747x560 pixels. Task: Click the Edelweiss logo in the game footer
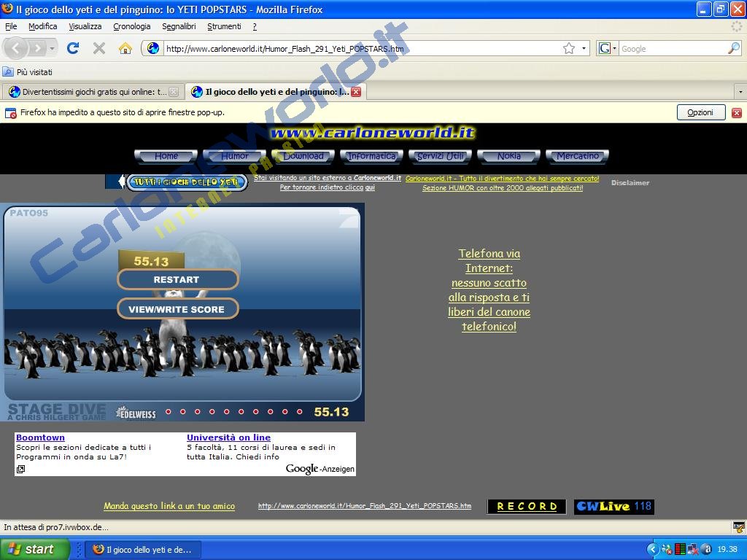pyautogui.click(x=136, y=413)
